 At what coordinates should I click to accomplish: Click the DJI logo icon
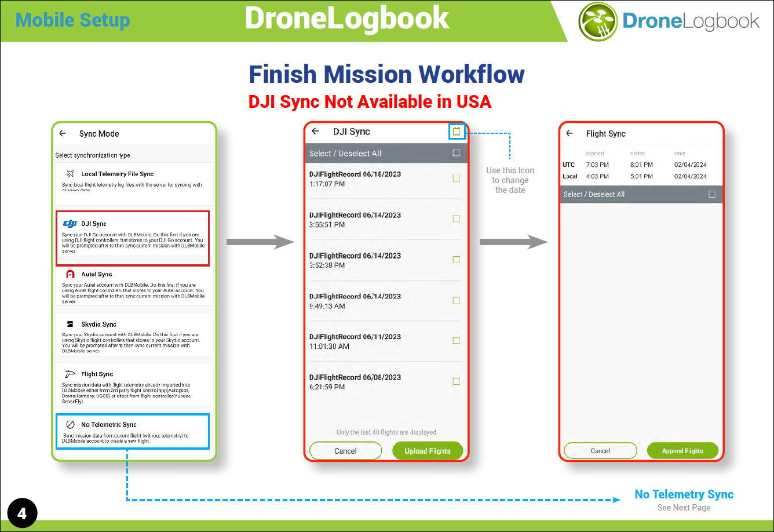pos(70,224)
